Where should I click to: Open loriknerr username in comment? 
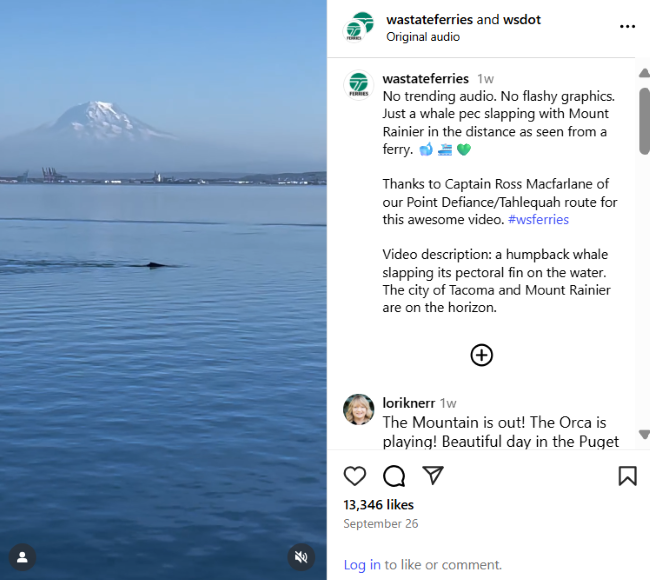tap(408, 403)
